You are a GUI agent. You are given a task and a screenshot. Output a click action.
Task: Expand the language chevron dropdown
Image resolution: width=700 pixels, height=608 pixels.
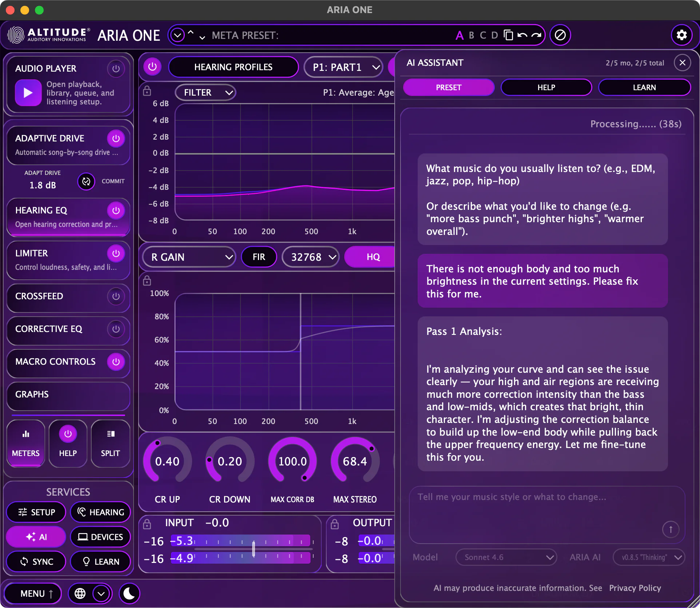pos(101,593)
